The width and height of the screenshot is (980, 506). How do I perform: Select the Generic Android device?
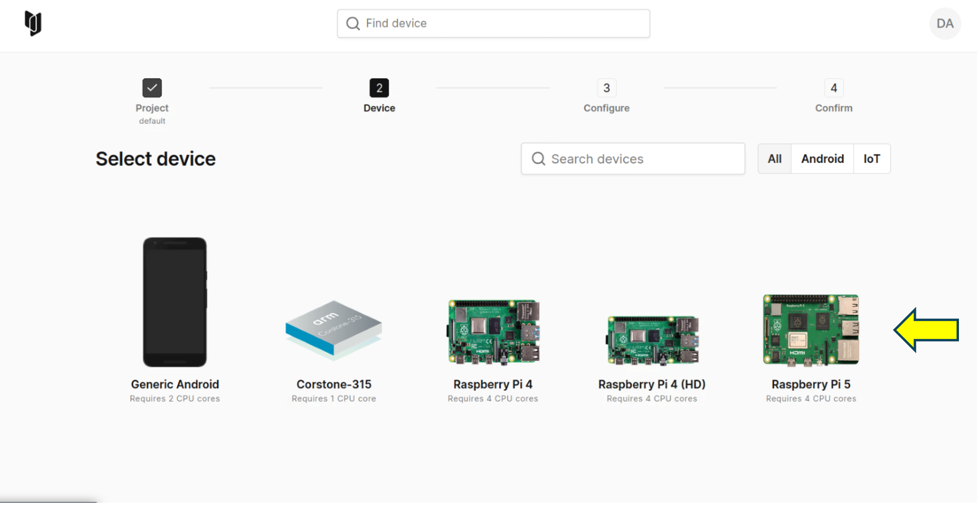click(x=175, y=301)
